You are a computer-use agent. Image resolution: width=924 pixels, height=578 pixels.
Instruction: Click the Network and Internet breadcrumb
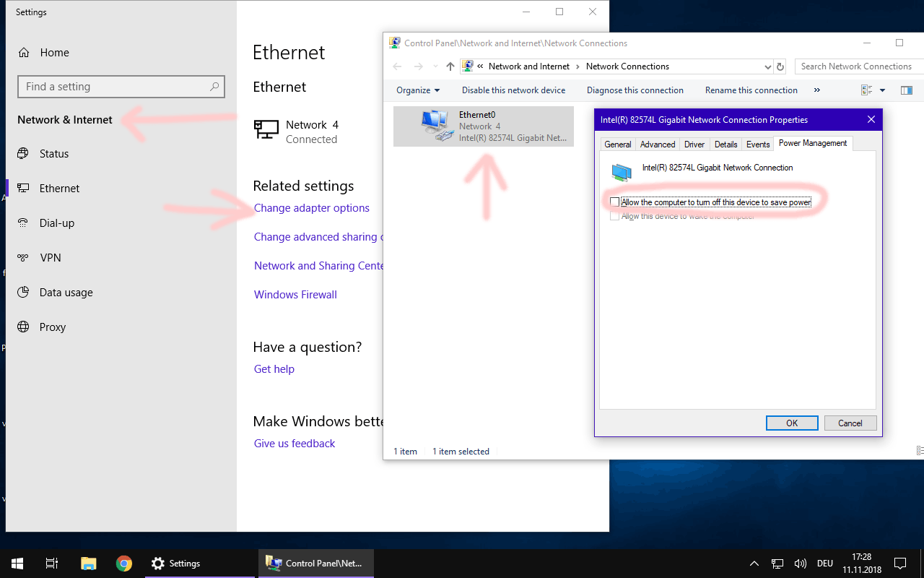pyautogui.click(x=529, y=66)
